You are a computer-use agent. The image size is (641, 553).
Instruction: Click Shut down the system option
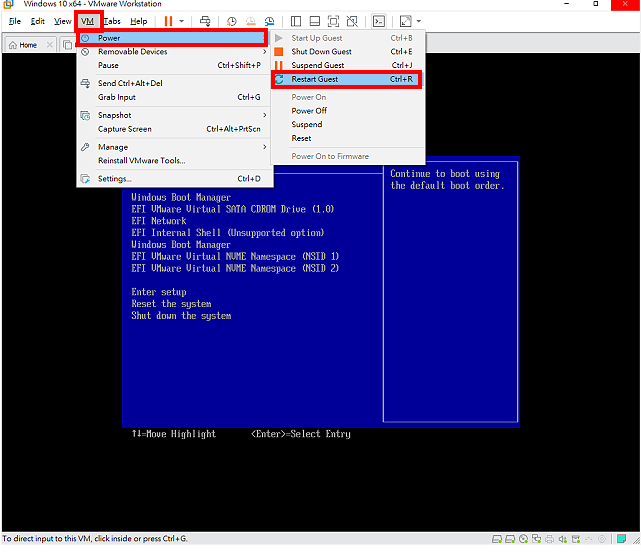coord(181,316)
